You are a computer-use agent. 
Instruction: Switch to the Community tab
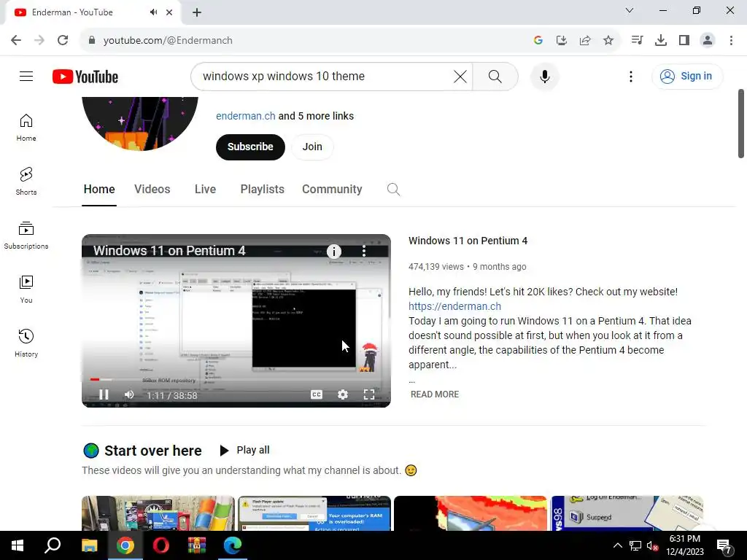332,190
